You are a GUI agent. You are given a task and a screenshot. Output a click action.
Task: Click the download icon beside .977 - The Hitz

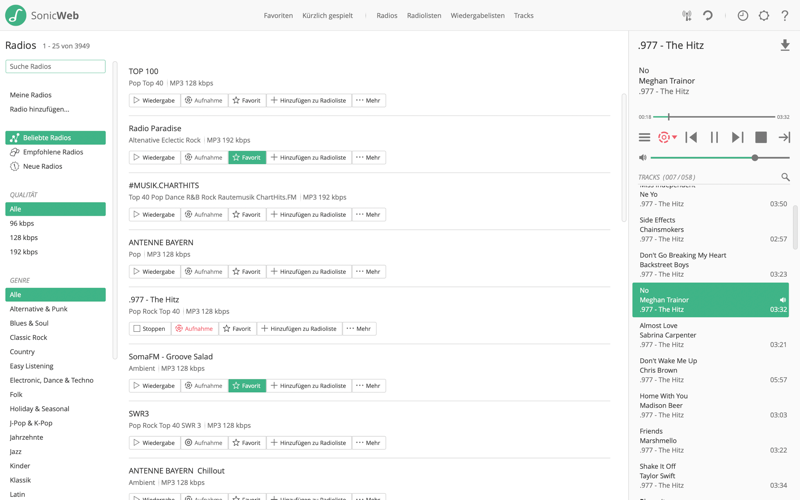(x=785, y=45)
